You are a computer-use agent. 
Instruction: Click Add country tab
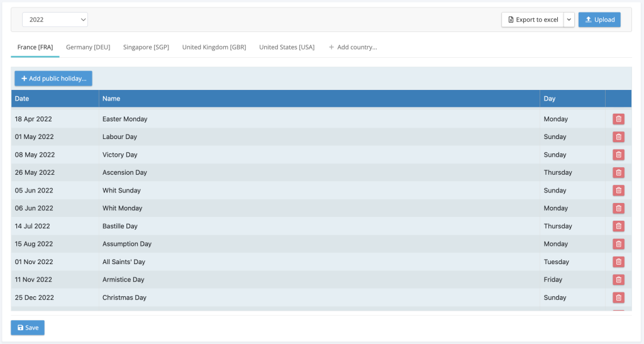pos(353,47)
